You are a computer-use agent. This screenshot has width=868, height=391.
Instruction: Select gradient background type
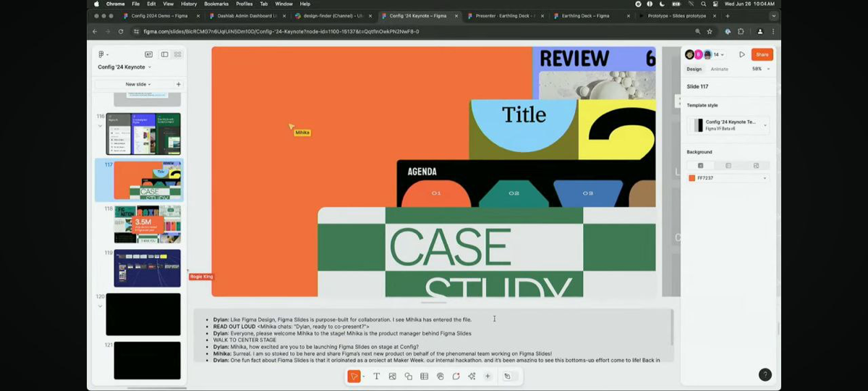point(728,166)
